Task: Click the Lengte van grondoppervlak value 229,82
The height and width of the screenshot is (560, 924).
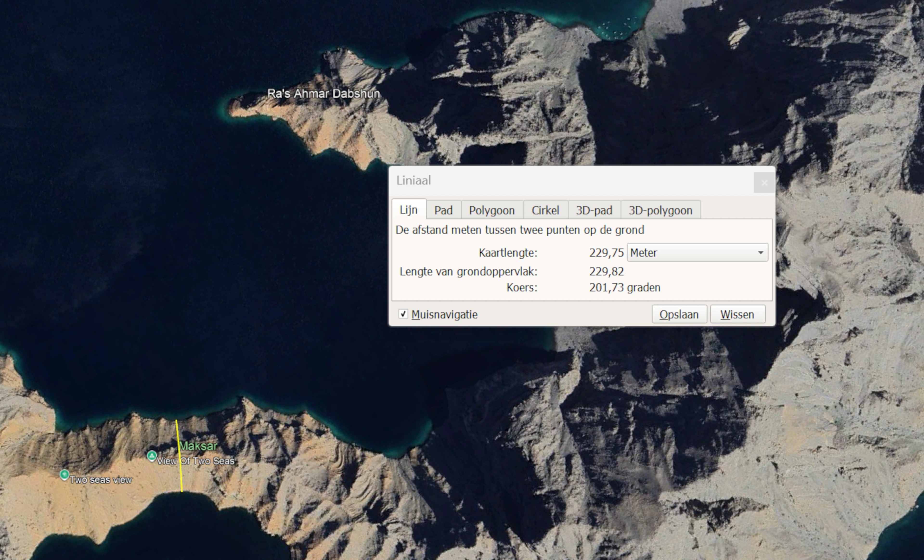Action: click(606, 271)
